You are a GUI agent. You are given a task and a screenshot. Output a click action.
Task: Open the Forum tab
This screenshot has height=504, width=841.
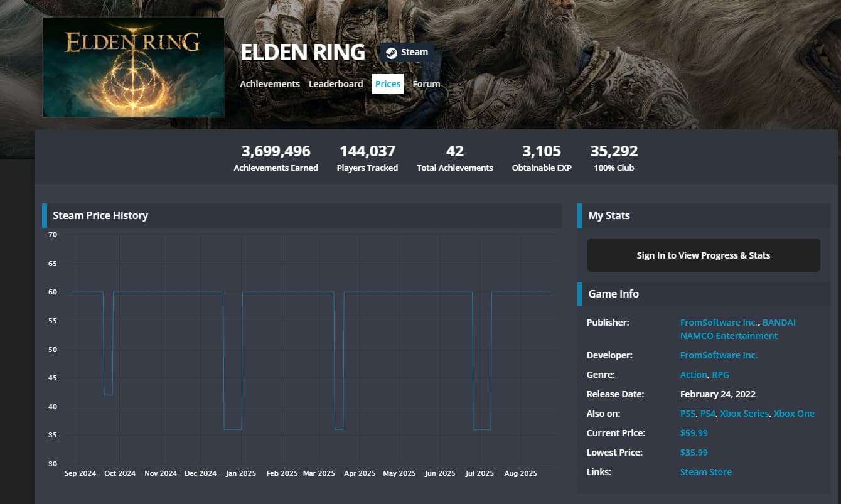(x=426, y=84)
